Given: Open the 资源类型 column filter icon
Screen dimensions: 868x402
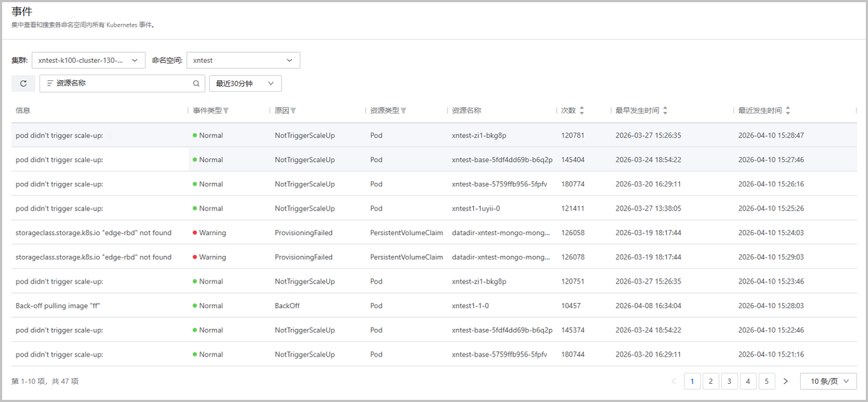Looking at the screenshot, I should 404,111.
